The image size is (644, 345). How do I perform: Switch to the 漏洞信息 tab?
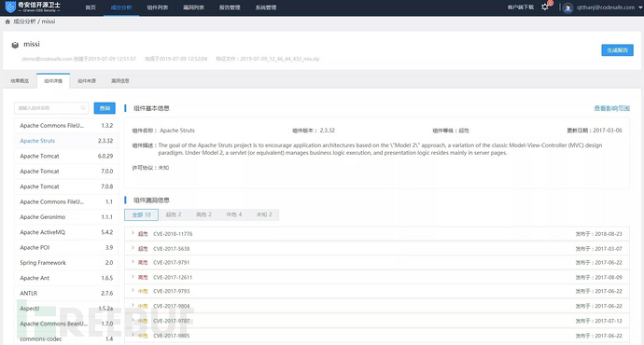click(119, 81)
